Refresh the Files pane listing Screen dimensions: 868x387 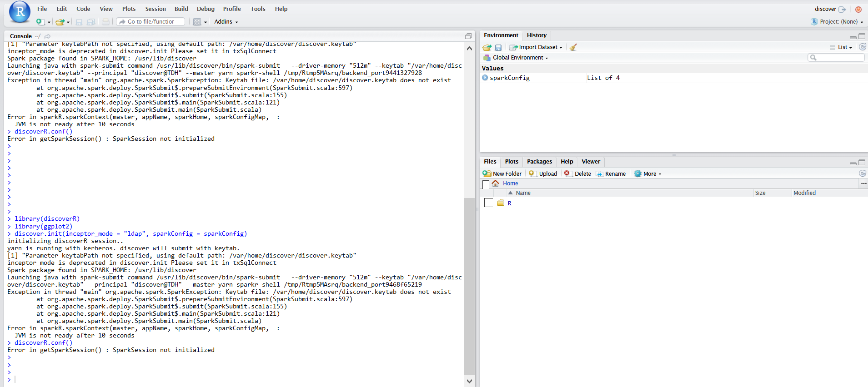pyautogui.click(x=862, y=174)
